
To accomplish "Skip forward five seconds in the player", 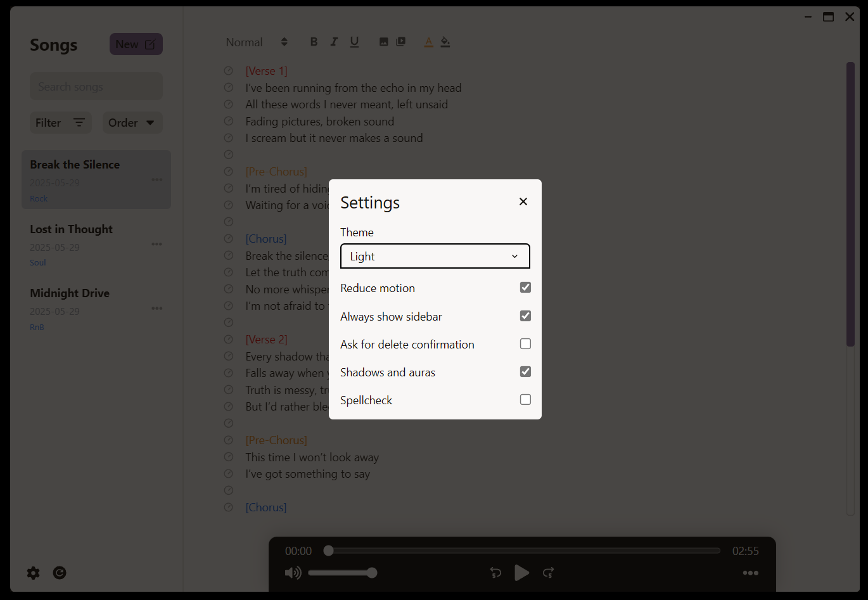I will [x=549, y=573].
